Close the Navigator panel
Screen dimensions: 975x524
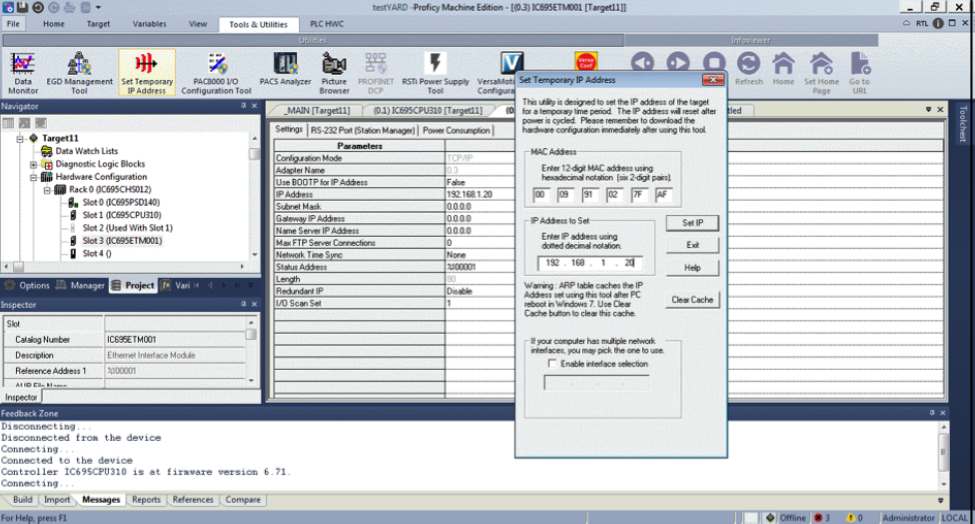tap(254, 106)
